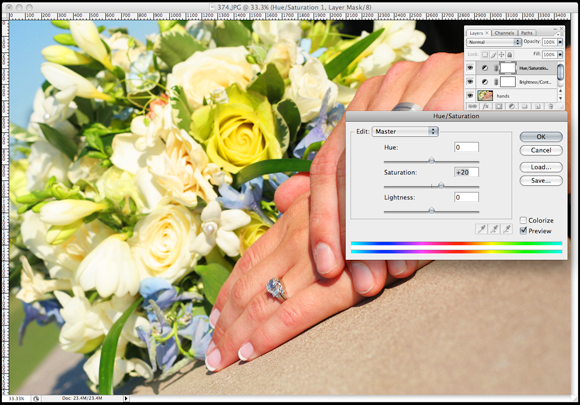Click the new adjustment layer icon
580x405 pixels.
pyautogui.click(x=512, y=106)
